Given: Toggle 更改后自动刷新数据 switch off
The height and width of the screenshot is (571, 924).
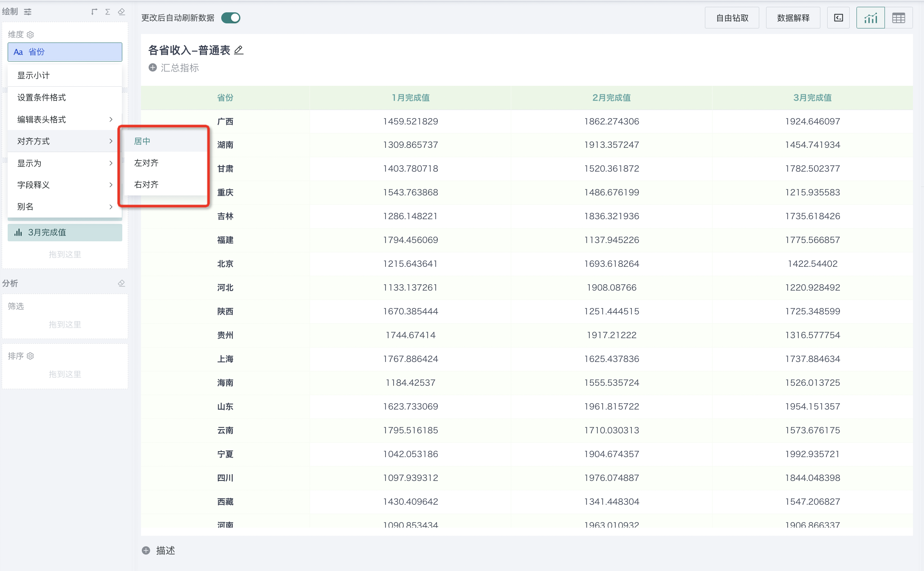Looking at the screenshot, I should 231,18.
